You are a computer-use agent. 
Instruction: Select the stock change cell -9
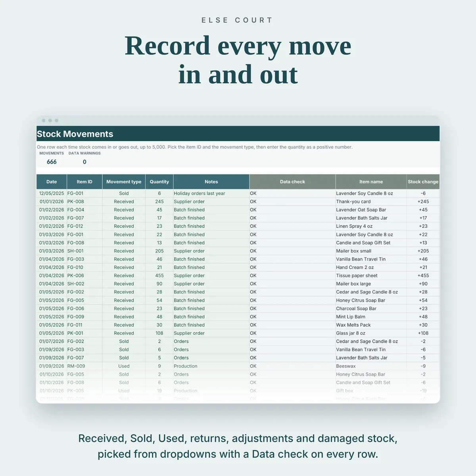(423, 366)
